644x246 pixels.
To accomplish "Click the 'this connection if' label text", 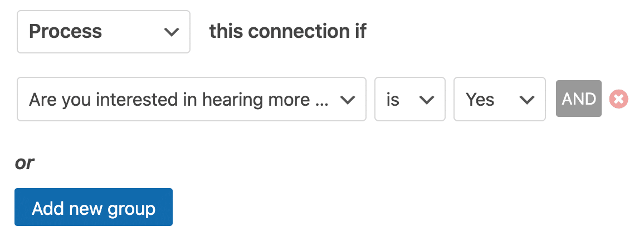I will point(288,32).
